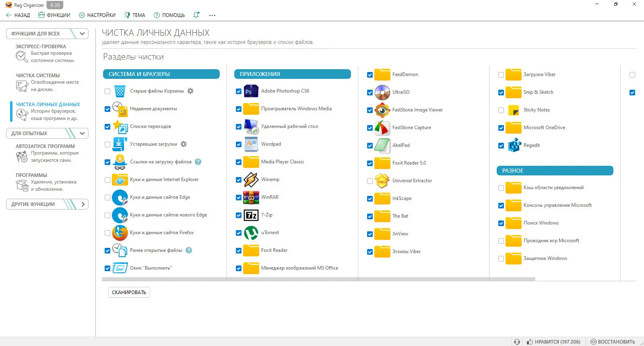Click the Менеджер изображений MS Office label
This screenshot has width=644, height=346.
(x=299, y=268)
